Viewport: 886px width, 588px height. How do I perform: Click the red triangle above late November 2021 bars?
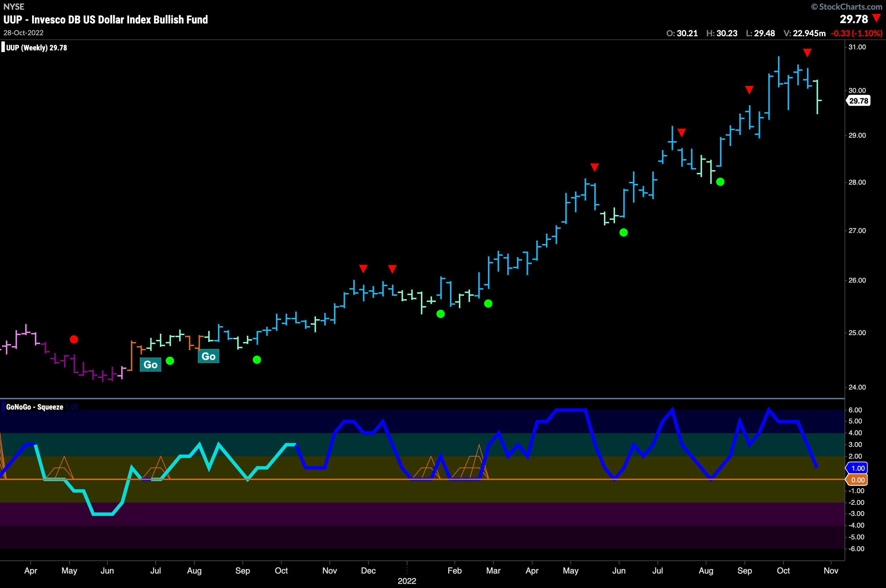coord(363,268)
